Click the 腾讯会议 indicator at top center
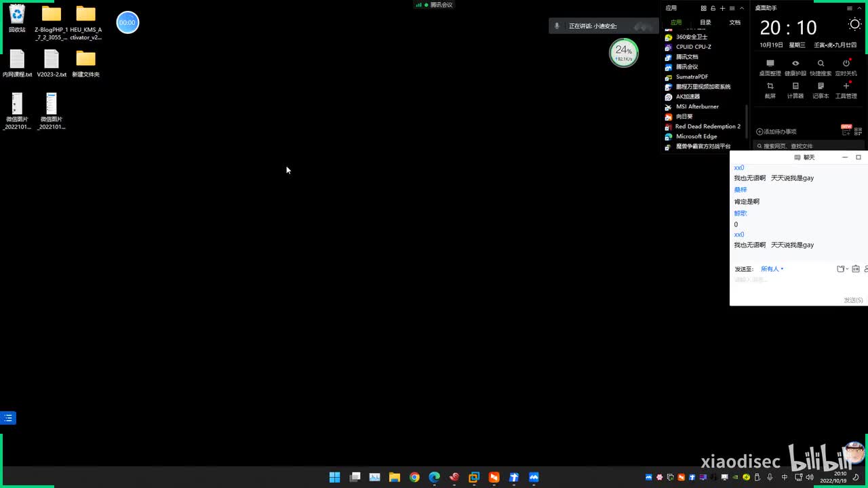 (x=434, y=5)
